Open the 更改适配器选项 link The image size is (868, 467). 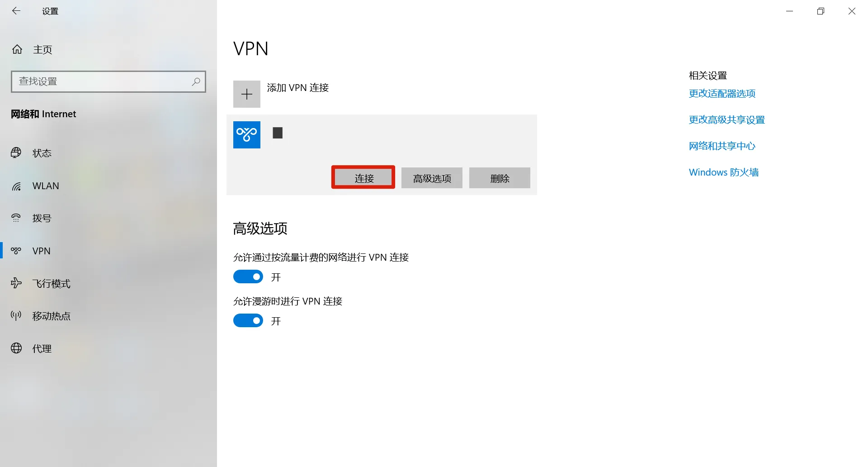pos(722,94)
